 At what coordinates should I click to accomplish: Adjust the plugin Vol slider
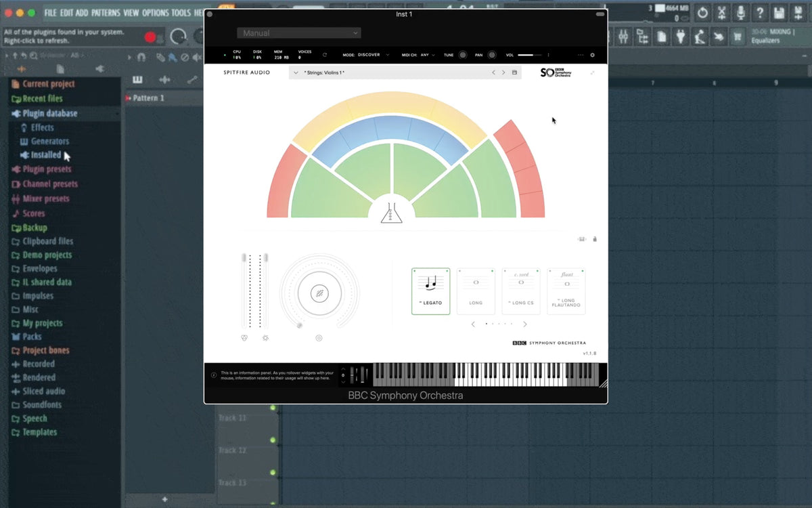(x=530, y=55)
